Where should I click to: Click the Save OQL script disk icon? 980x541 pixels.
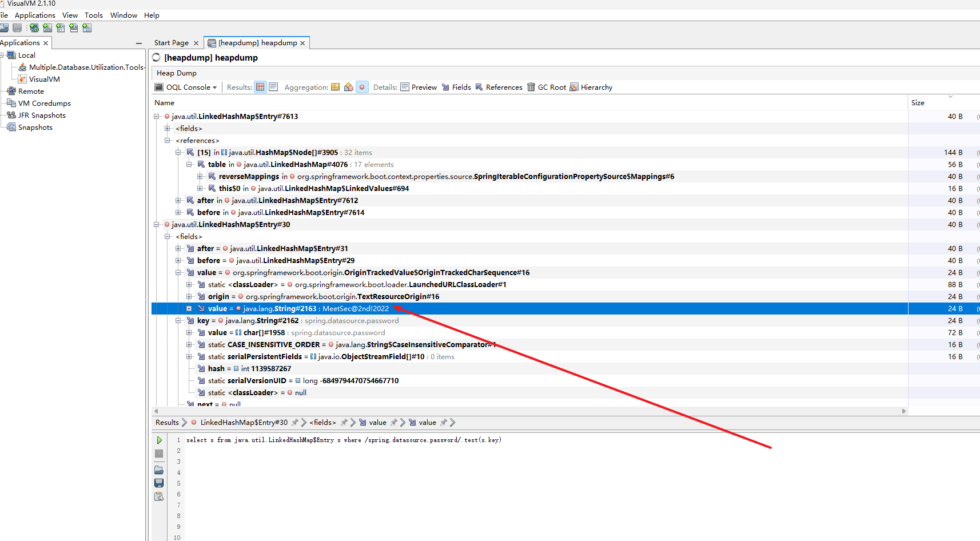159,483
